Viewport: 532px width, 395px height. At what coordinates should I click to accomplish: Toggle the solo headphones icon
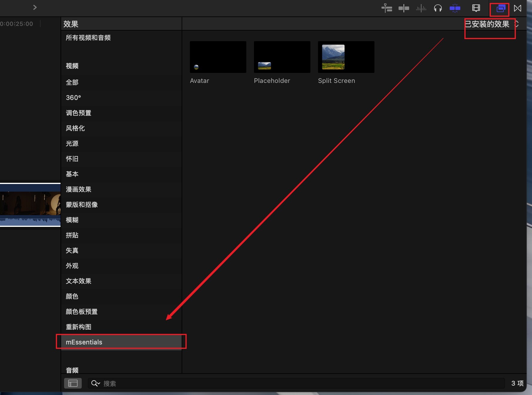[x=438, y=8]
